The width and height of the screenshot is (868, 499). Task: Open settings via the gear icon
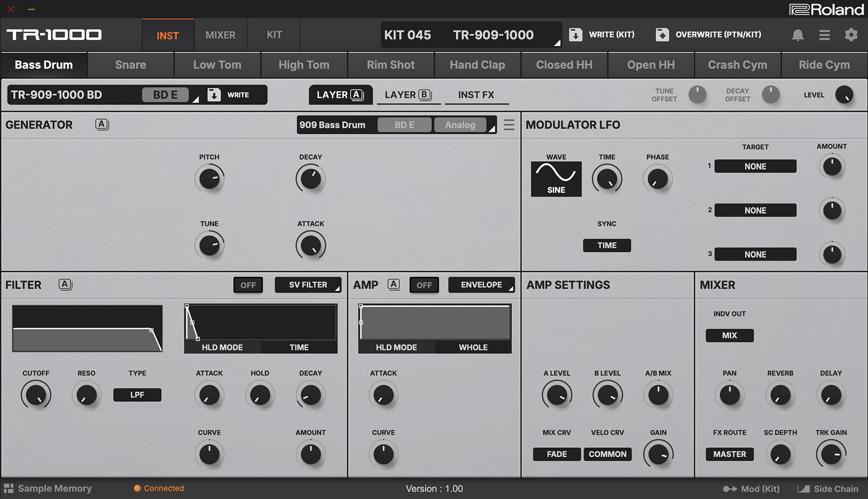[x=851, y=35]
